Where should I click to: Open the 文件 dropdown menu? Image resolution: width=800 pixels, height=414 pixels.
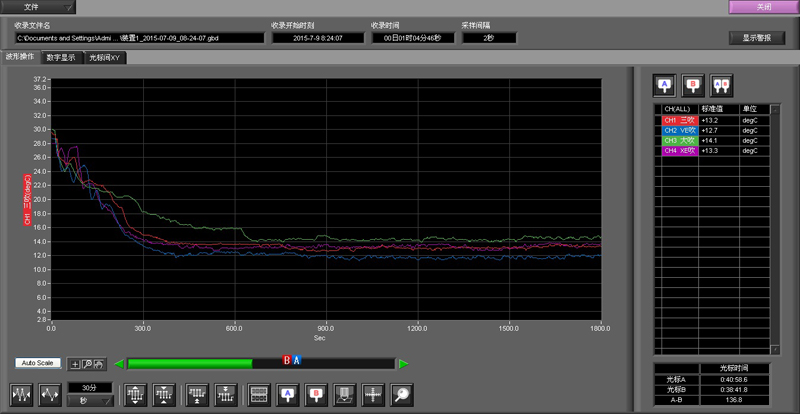(x=38, y=7)
